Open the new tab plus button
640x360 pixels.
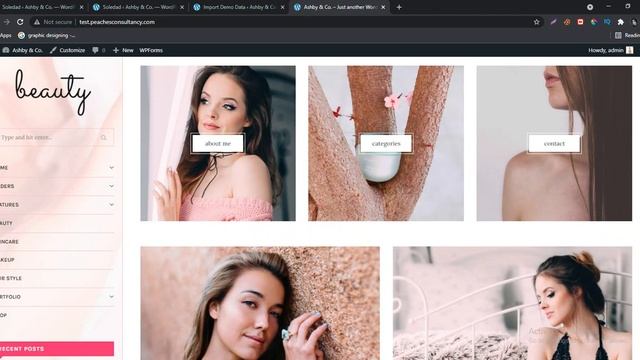pyautogui.click(x=399, y=7)
